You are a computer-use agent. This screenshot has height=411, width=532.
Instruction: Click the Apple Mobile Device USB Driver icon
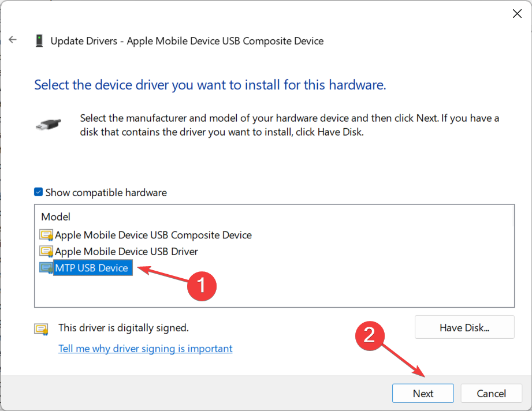point(46,252)
